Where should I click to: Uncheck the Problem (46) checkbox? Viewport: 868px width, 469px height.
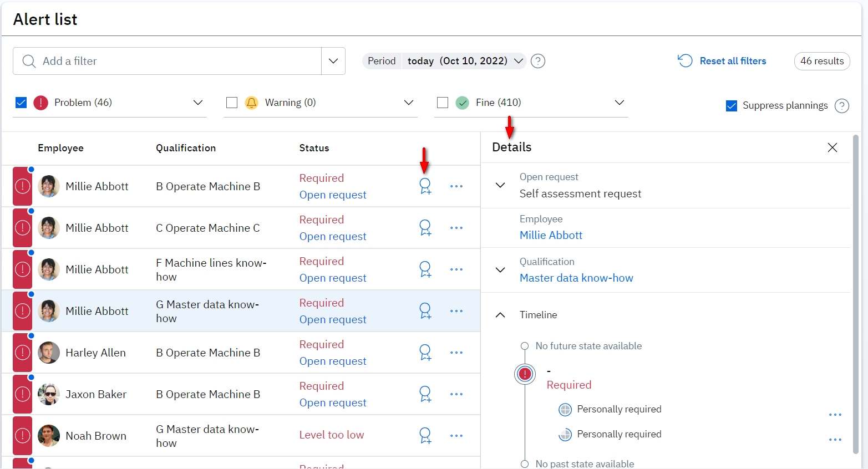pos(21,103)
